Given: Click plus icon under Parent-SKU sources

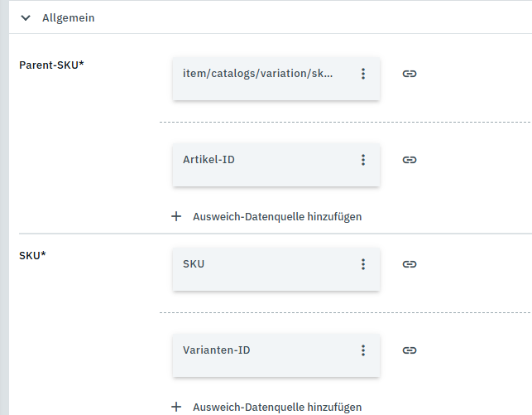Looking at the screenshot, I should [175, 217].
